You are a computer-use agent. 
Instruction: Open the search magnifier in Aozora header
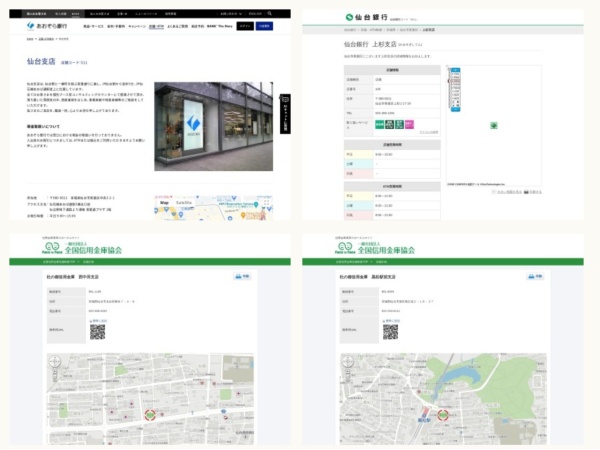pyautogui.click(x=272, y=14)
